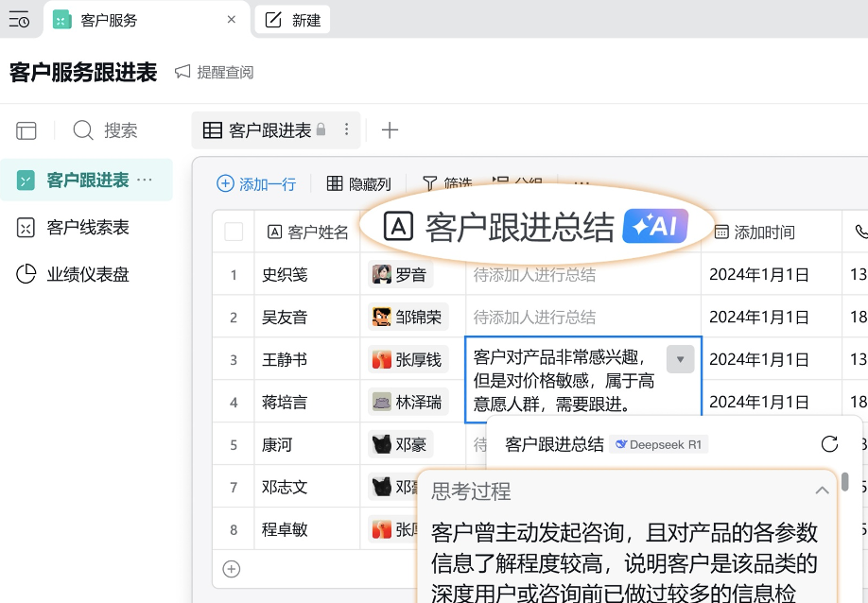The height and width of the screenshot is (603, 868).
Task: Open 客户线索表 in the sidebar
Action: [x=87, y=228]
